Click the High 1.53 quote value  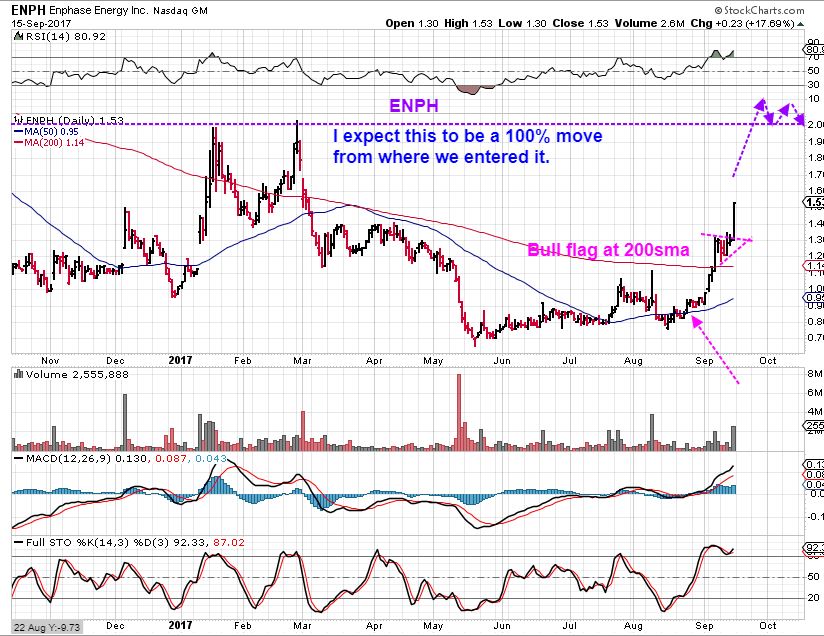click(468, 24)
